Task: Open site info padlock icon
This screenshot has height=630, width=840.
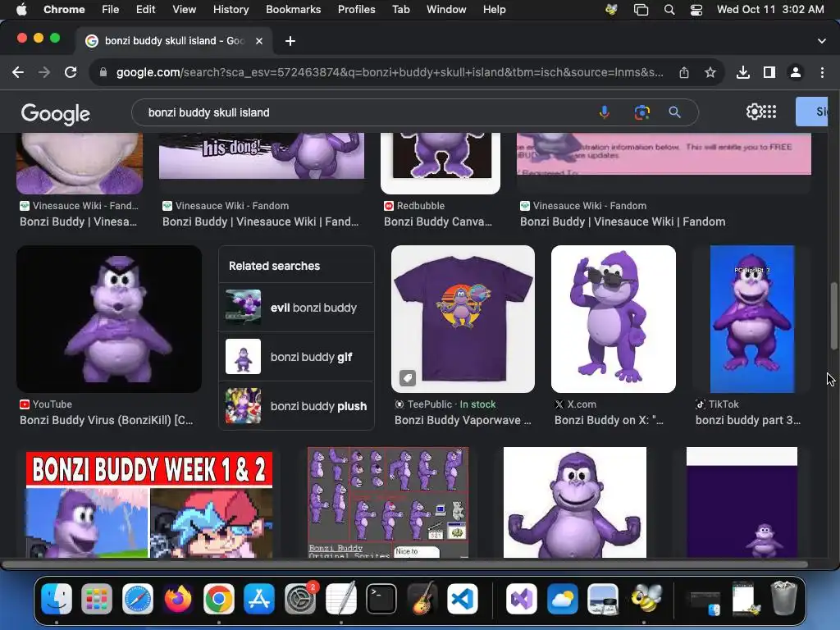Action: (x=103, y=72)
